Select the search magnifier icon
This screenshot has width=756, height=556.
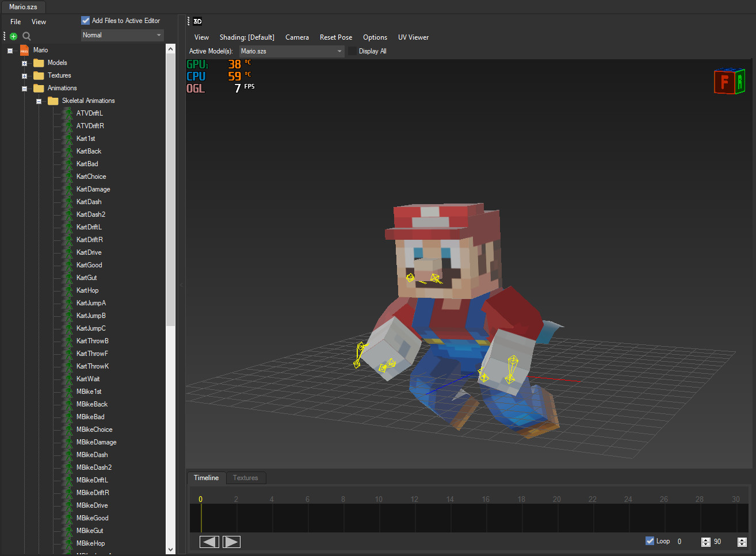(x=26, y=36)
